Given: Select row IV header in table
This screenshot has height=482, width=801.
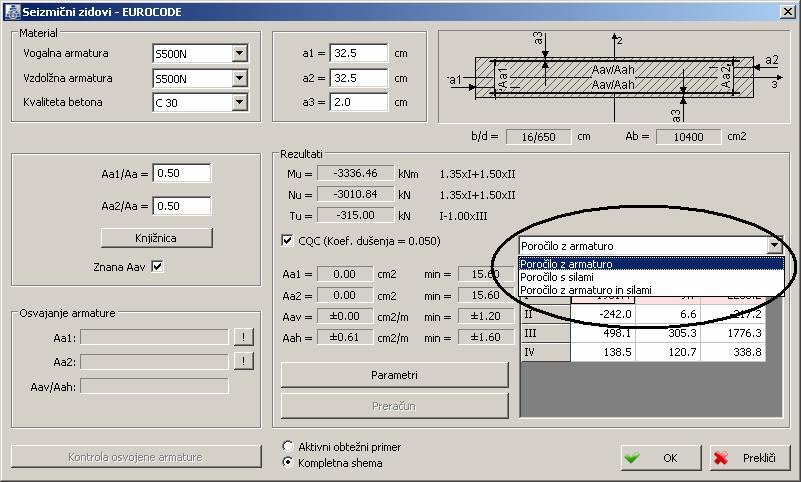Looking at the screenshot, I should tap(546, 352).
